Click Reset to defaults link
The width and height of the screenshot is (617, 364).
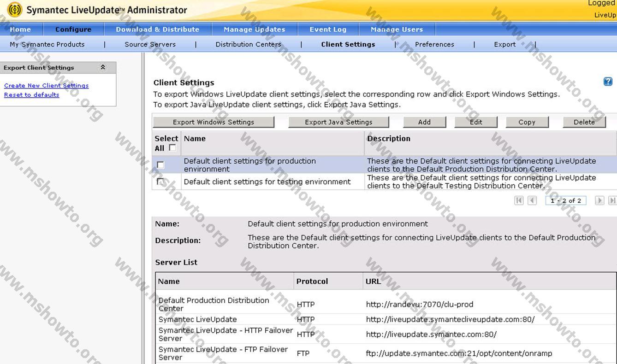(x=31, y=94)
